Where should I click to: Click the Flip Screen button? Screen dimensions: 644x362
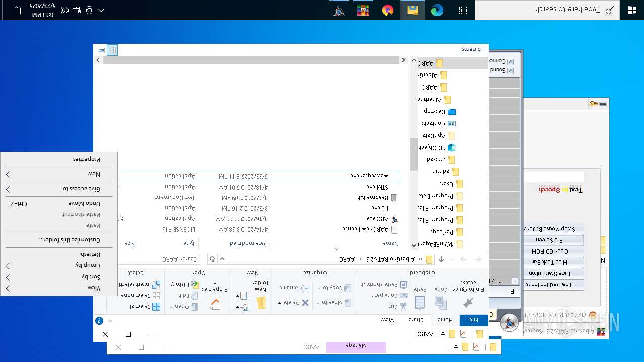point(553,240)
